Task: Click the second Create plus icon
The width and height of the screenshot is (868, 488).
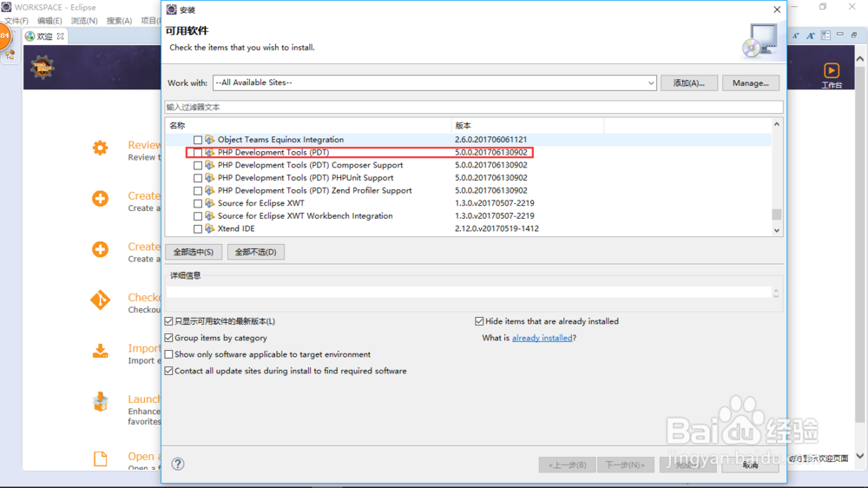Action: click(x=100, y=249)
